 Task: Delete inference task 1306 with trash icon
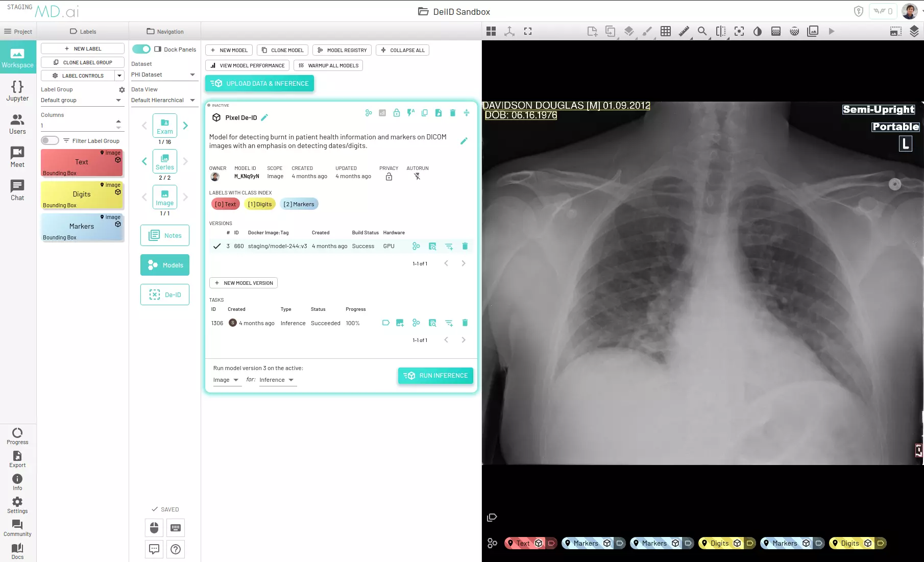pos(465,323)
